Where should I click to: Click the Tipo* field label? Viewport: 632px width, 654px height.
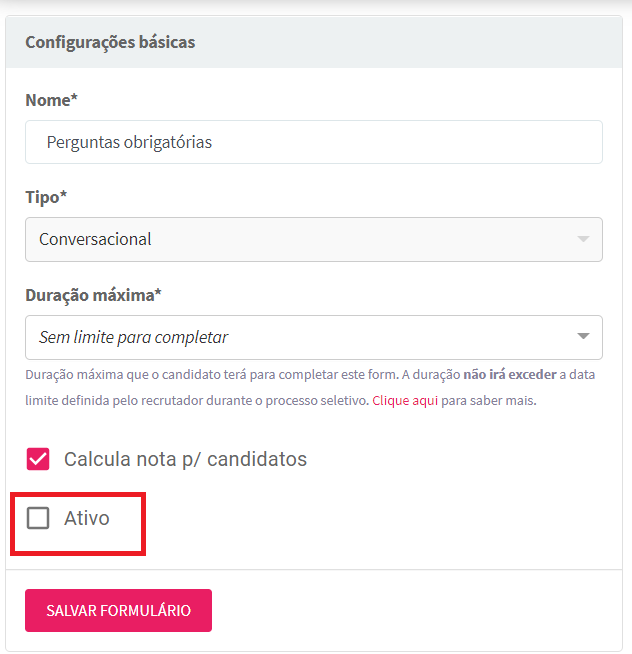click(x=46, y=197)
